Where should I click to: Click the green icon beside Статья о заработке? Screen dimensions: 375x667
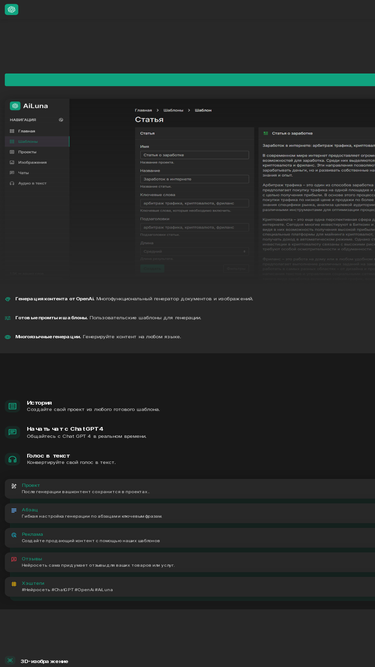click(266, 133)
